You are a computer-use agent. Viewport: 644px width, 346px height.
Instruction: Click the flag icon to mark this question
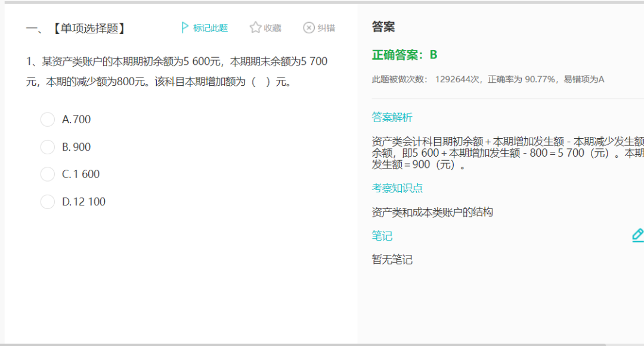click(x=185, y=28)
